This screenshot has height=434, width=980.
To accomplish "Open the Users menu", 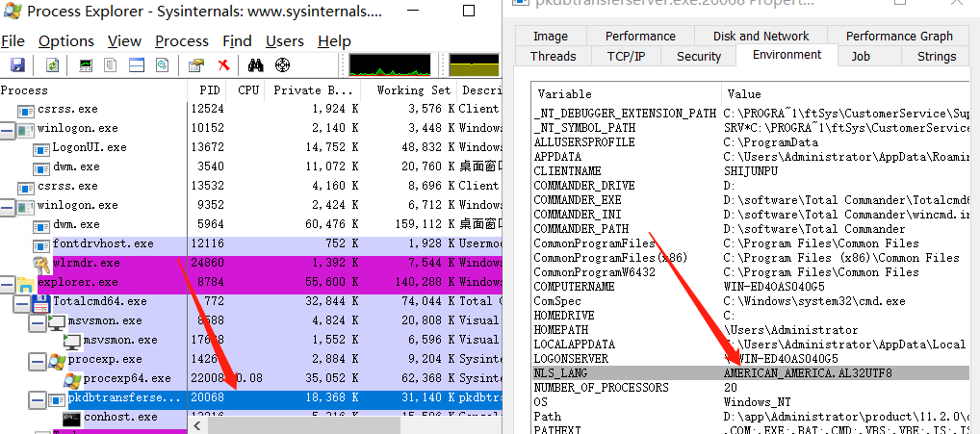I will [x=285, y=41].
